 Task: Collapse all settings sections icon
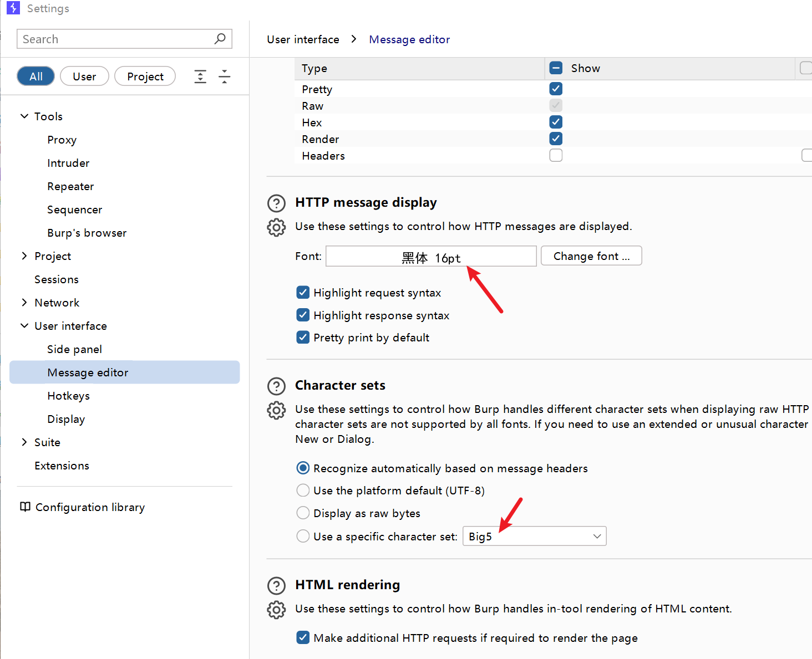point(225,76)
